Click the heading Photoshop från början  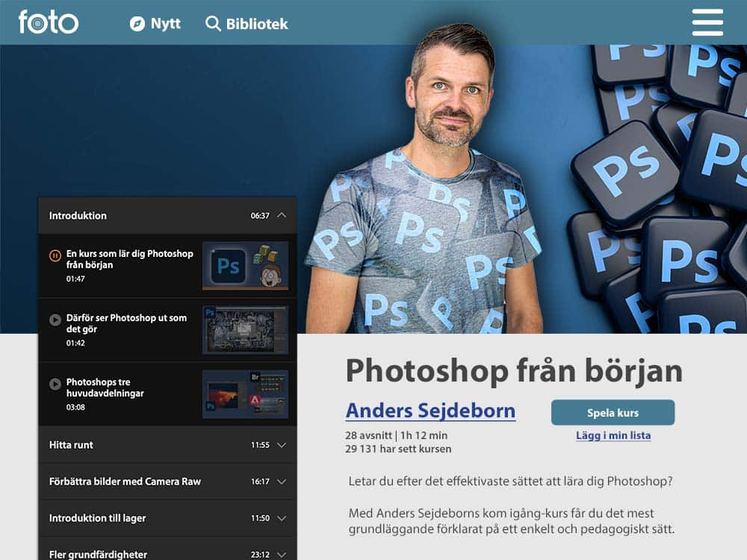[514, 371]
